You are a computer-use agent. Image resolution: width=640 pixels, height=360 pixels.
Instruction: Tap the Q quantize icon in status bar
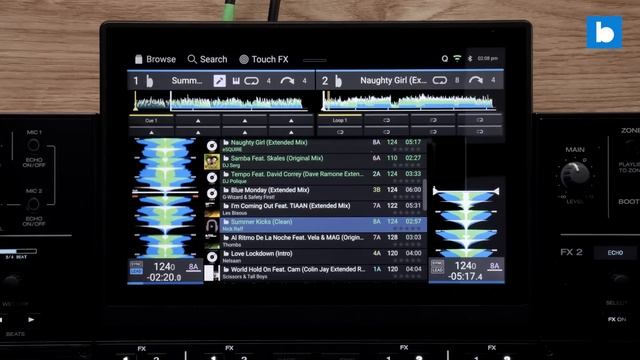pos(444,59)
